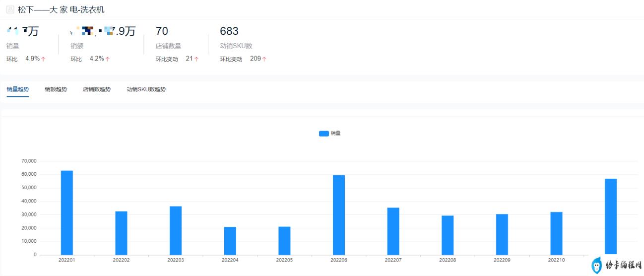
Task: Click the 店铺数量 value 70
Action: coord(162,31)
